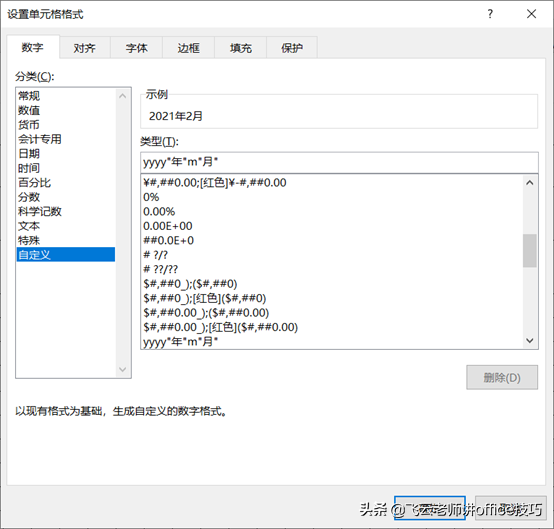554x529 pixels.
Task: Click the category list scroll up arrow
Action: point(123,96)
